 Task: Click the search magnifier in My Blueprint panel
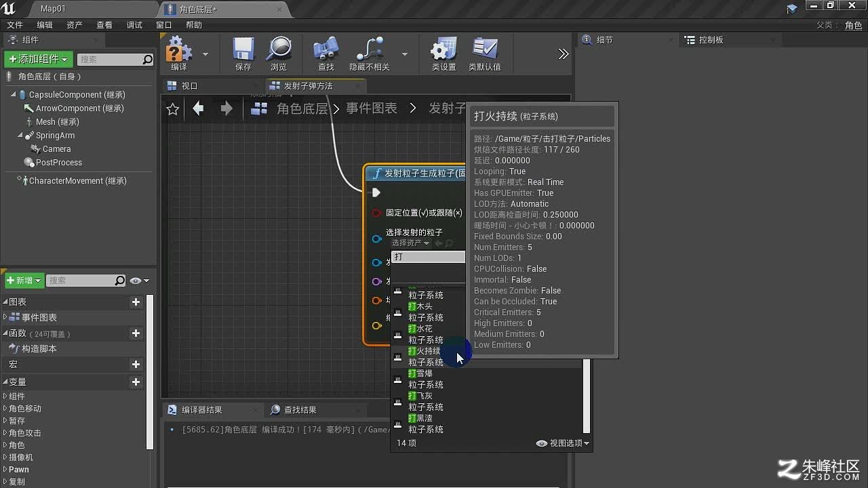pos(120,281)
